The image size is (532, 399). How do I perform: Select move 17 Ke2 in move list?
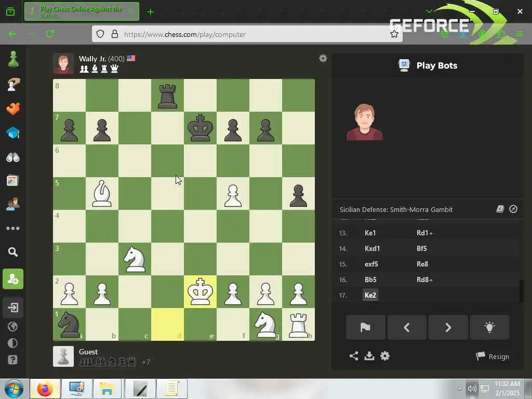coord(370,295)
